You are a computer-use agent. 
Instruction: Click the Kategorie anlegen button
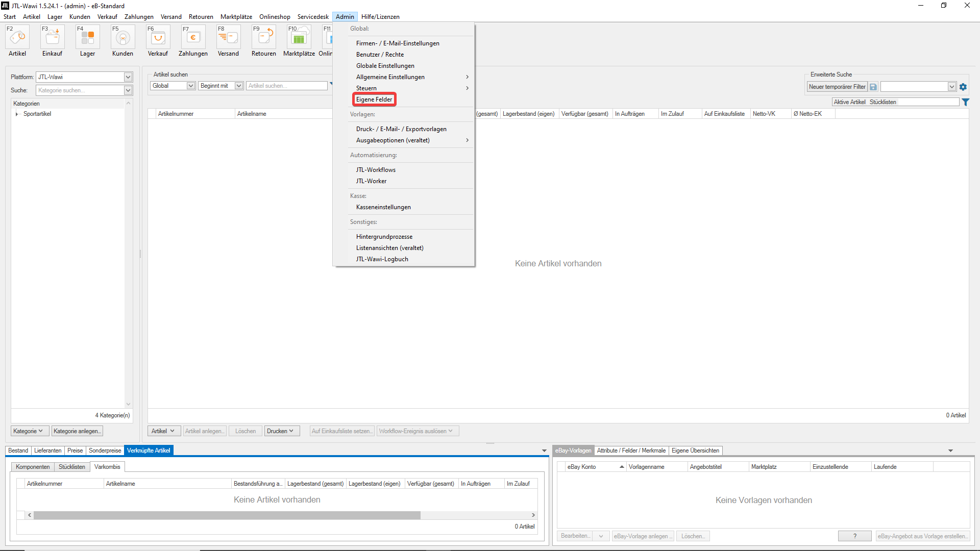(x=77, y=431)
